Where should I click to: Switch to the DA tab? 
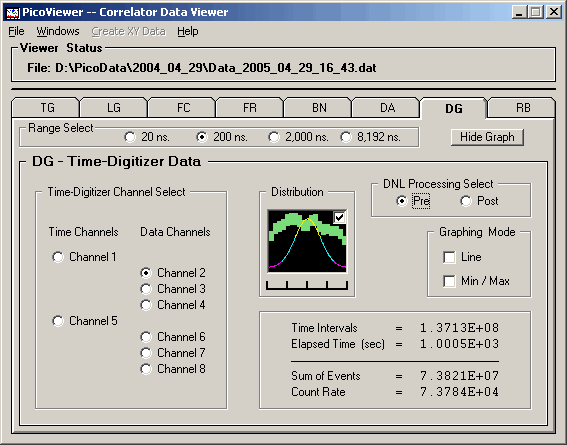tap(386, 107)
